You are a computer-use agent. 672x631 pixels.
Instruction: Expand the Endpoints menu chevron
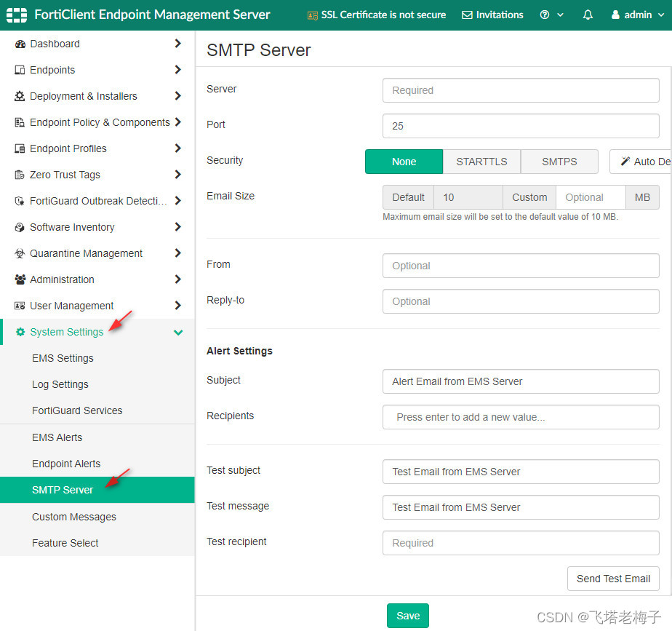[178, 69]
